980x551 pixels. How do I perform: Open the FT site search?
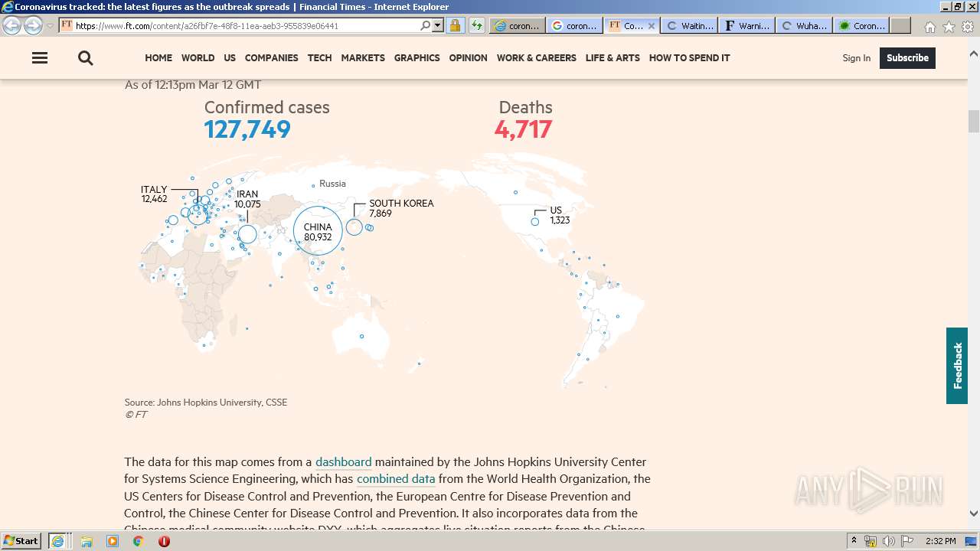click(x=86, y=58)
